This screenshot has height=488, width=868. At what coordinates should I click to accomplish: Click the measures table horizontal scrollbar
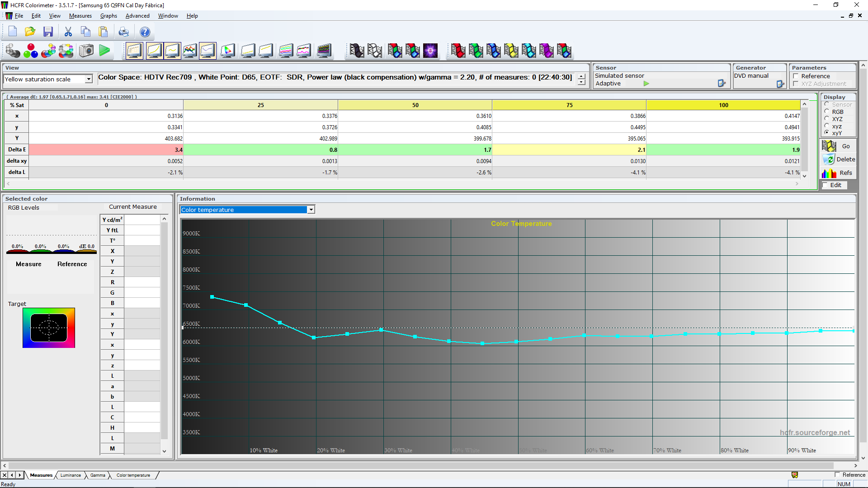402,183
